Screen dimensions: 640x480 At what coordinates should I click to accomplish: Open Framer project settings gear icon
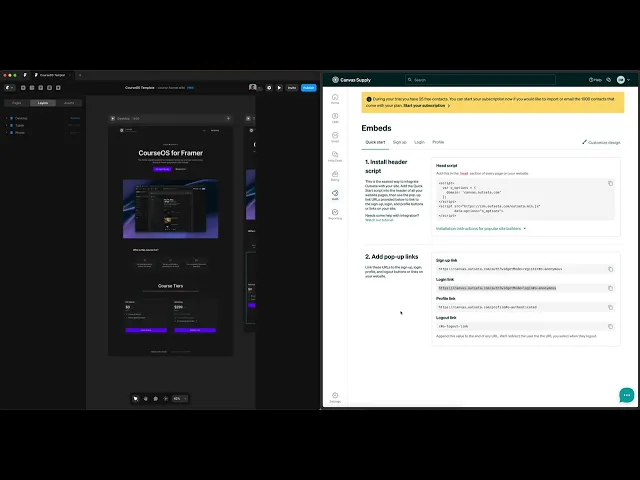click(x=269, y=88)
